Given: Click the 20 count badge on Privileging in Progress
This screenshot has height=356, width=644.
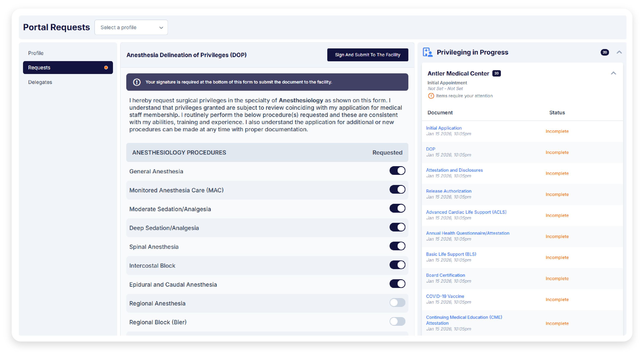Looking at the screenshot, I should pos(605,52).
